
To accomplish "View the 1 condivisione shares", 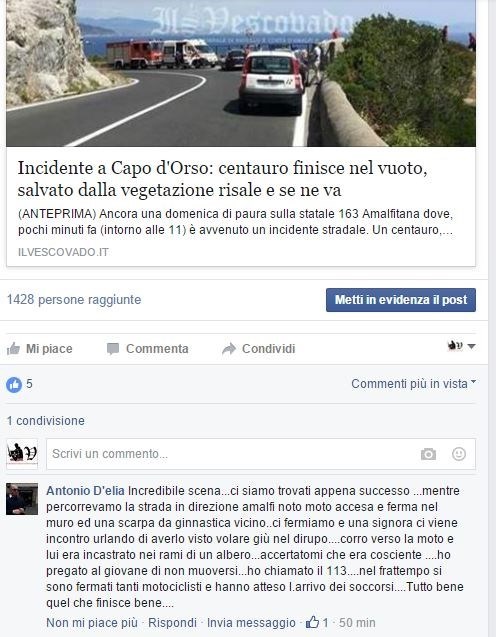I will 45,420.
